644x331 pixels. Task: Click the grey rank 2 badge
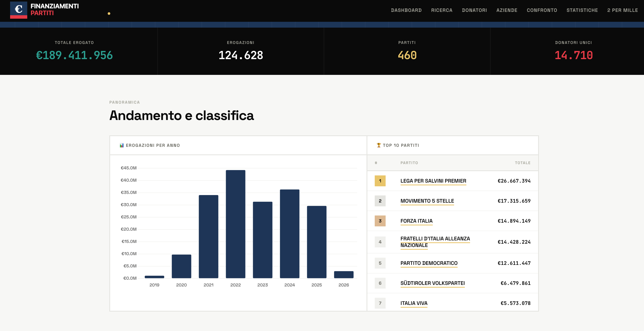380,201
